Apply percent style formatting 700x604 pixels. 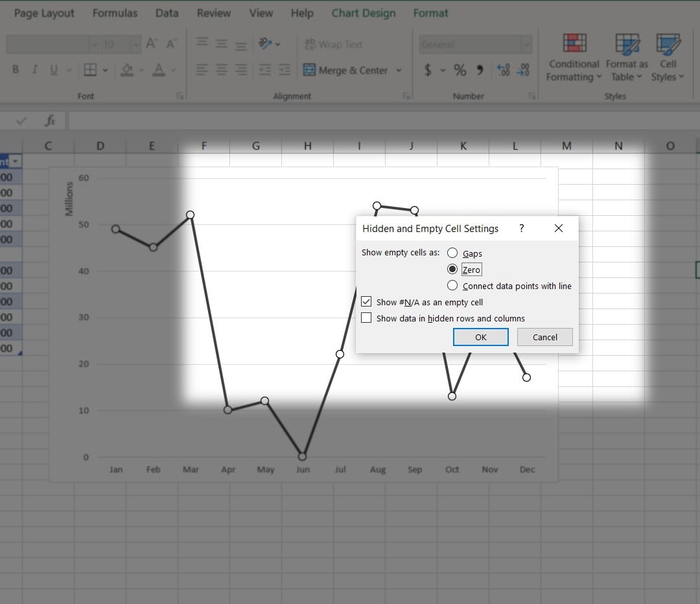coord(460,70)
